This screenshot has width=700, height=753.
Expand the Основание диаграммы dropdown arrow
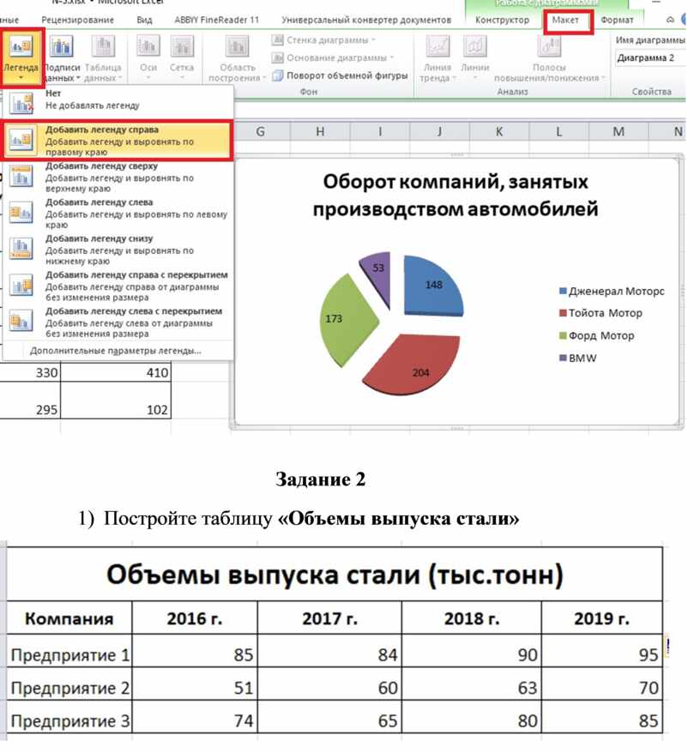click(391, 58)
